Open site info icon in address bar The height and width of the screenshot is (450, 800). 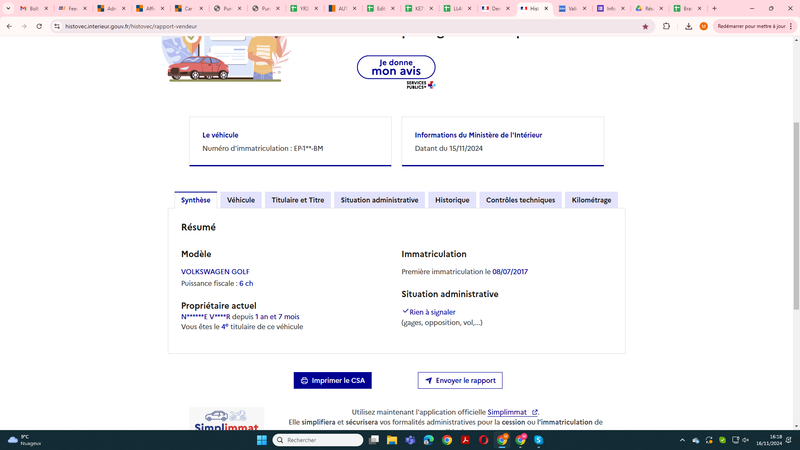[x=57, y=26]
